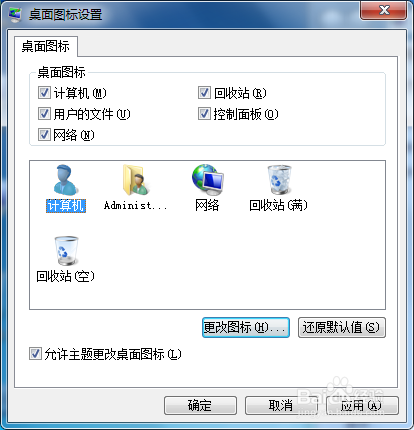Disable 允许主题更改桌面图标(L) option

click(35, 354)
